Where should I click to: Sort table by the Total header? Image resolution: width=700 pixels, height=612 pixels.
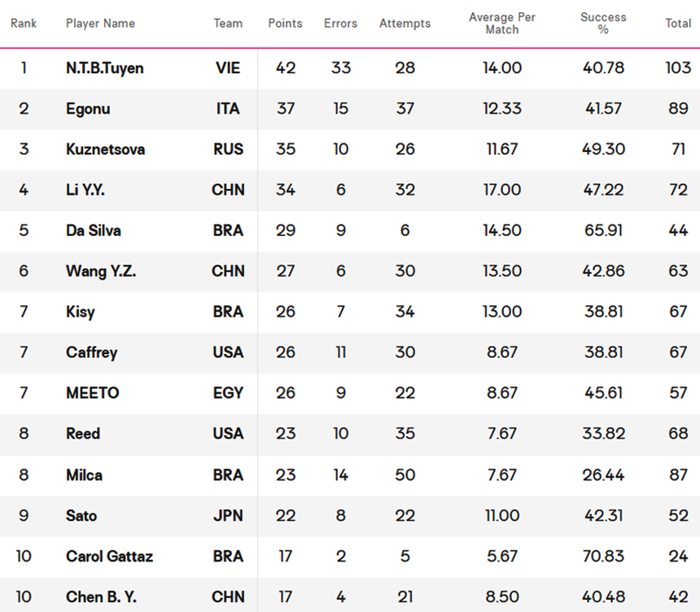[678, 24]
